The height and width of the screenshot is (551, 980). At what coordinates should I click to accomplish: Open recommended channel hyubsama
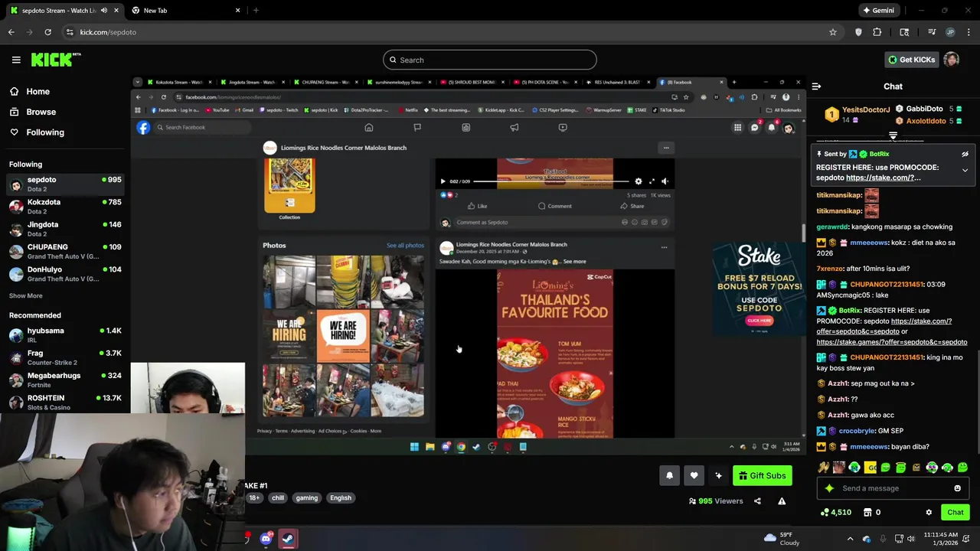(x=65, y=334)
